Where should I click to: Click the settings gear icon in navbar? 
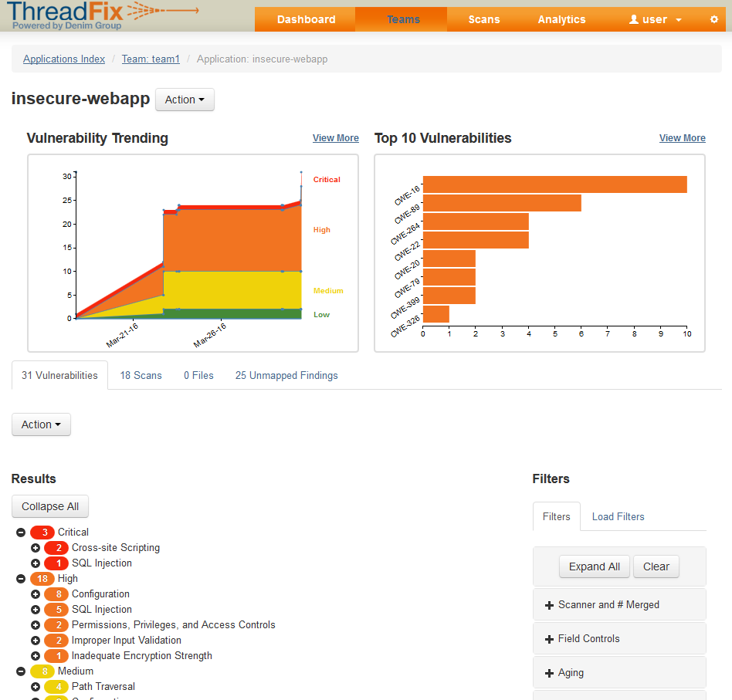[x=713, y=19]
